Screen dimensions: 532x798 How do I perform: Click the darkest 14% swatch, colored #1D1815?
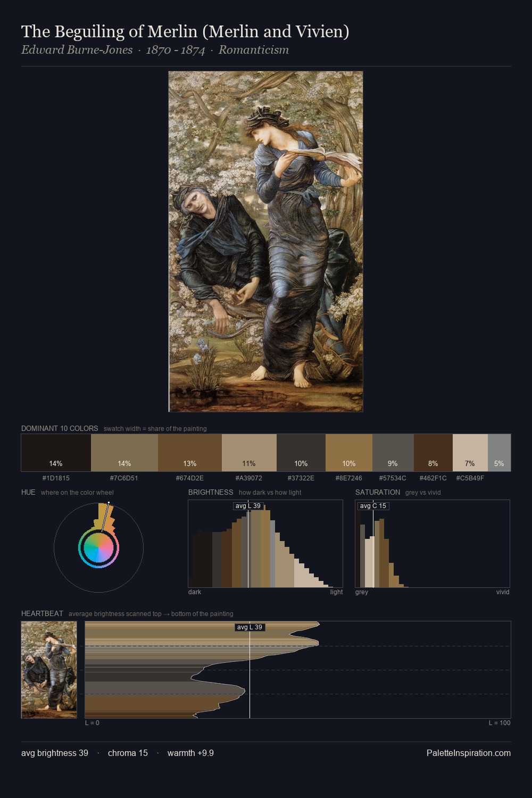coord(56,453)
